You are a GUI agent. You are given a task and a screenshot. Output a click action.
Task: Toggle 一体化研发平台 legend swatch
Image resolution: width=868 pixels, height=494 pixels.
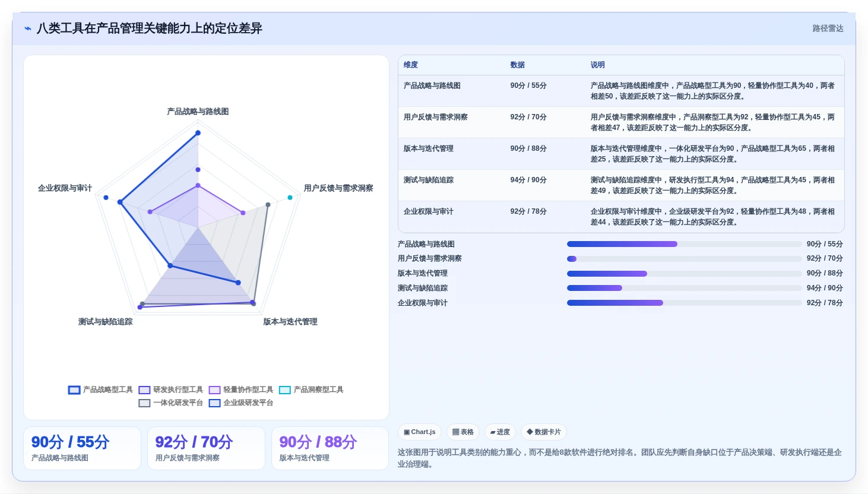144,403
